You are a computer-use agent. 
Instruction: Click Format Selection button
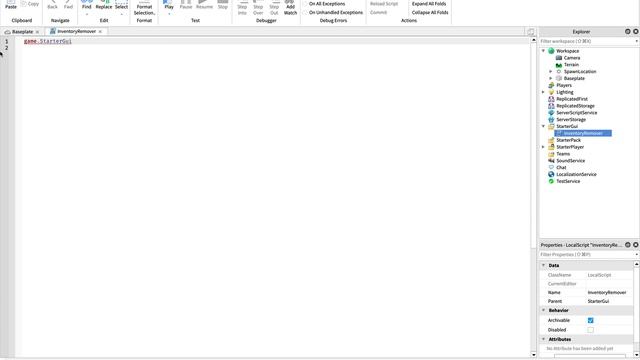point(144,8)
